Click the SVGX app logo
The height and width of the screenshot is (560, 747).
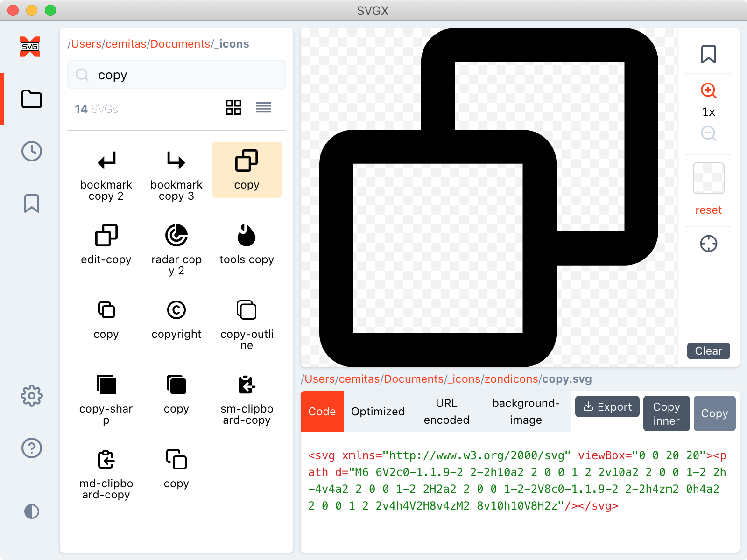tap(30, 47)
